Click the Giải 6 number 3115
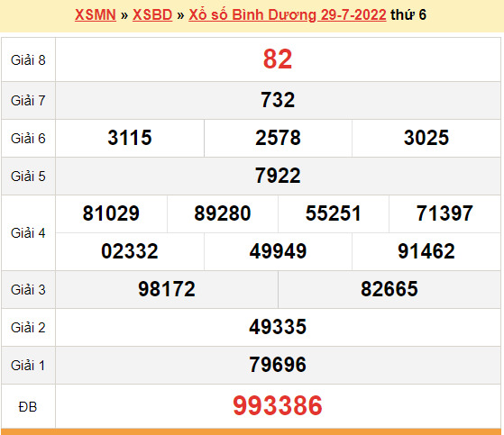504x435 pixels. (x=130, y=138)
